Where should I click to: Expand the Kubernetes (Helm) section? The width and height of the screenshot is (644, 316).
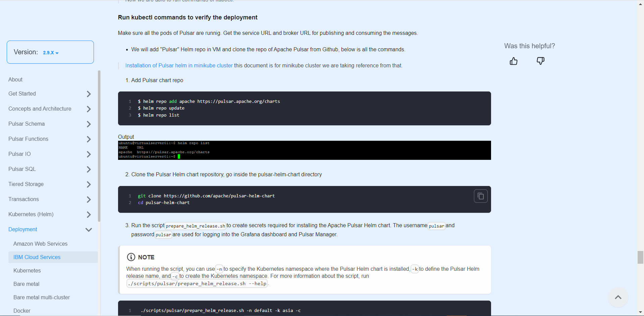[x=89, y=214]
